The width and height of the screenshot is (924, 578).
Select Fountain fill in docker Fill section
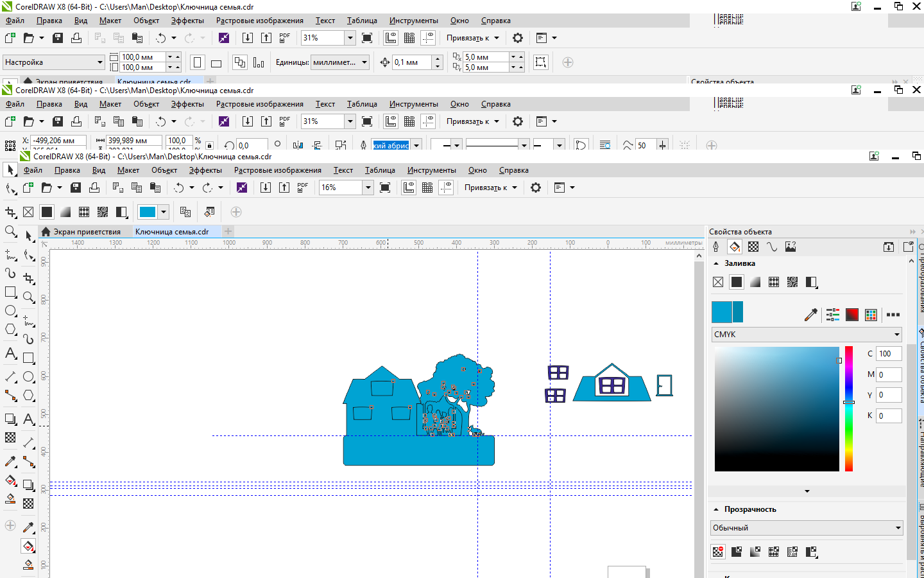(x=755, y=282)
